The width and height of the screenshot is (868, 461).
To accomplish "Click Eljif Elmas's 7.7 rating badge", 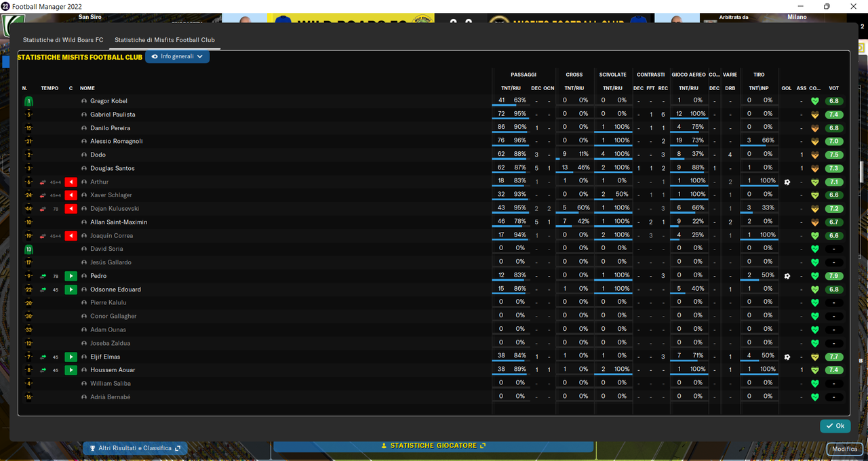I will 834,357.
